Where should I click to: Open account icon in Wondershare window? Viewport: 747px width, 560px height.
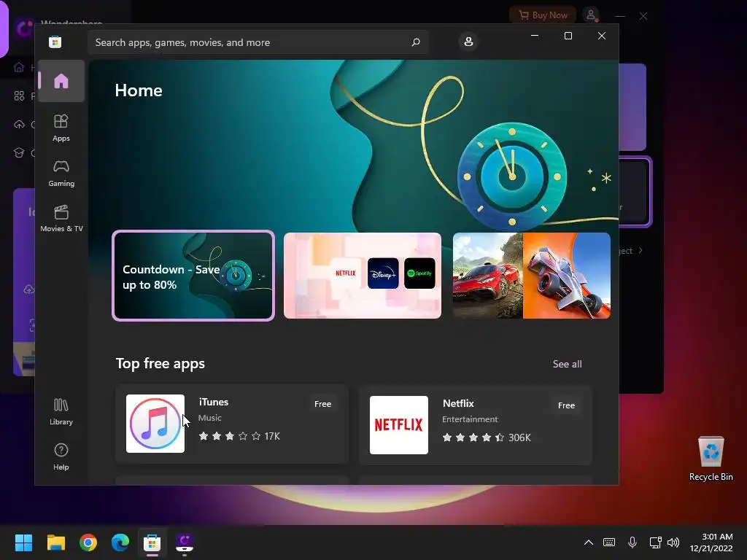[591, 15]
